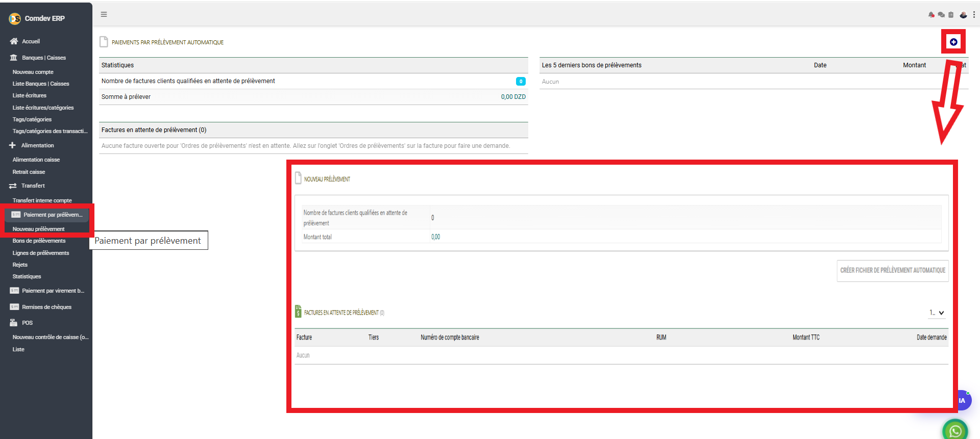Open Nouveau compte menu entry
The image size is (980, 439).
coord(33,72)
